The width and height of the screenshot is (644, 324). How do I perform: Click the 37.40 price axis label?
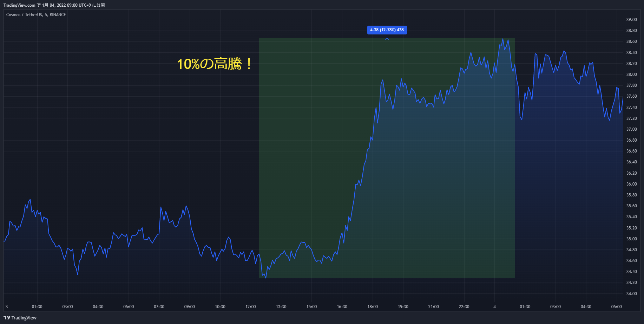(x=631, y=108)
